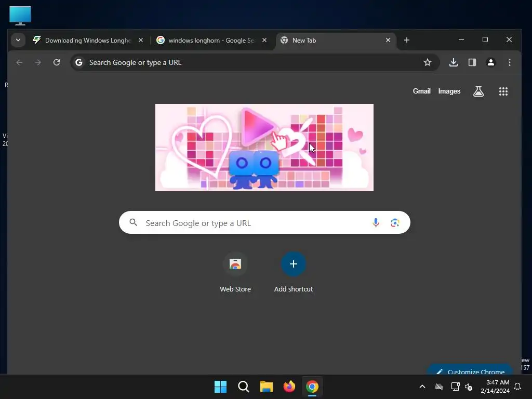Open a new tab with plus button
Image resolution: width=532 pixels, height=399 pixels.
(406, 40)
